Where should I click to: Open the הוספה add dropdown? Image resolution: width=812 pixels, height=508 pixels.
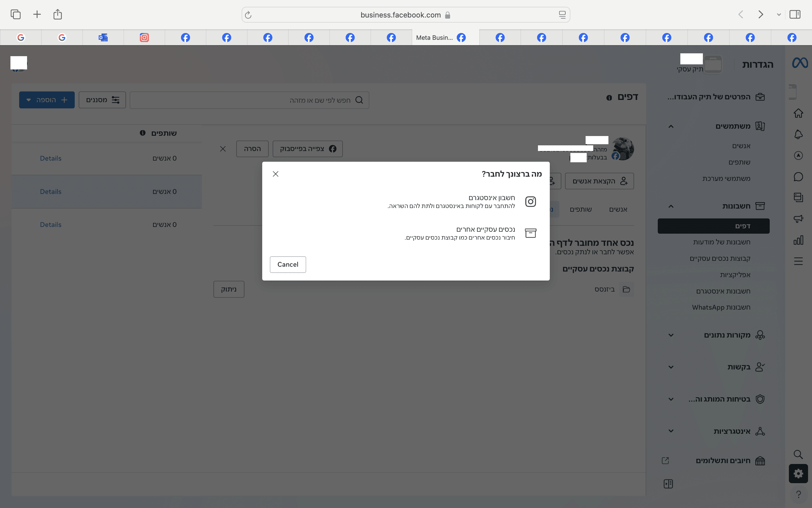click(x=47, y=100)
